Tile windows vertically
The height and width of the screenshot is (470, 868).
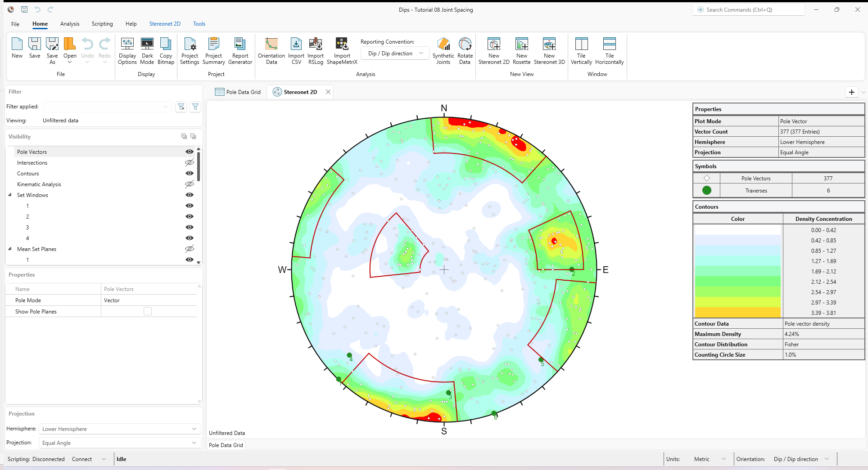(581, 50)
